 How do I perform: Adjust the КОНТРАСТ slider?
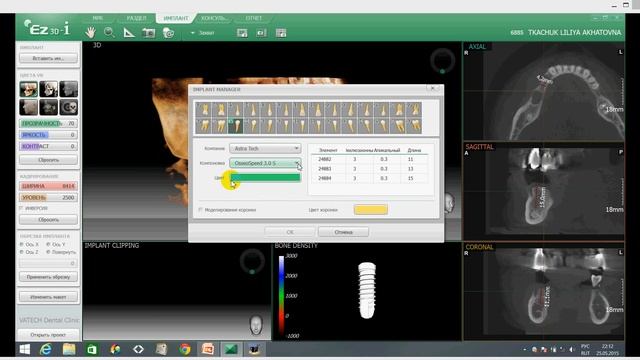tap(48, 146)
